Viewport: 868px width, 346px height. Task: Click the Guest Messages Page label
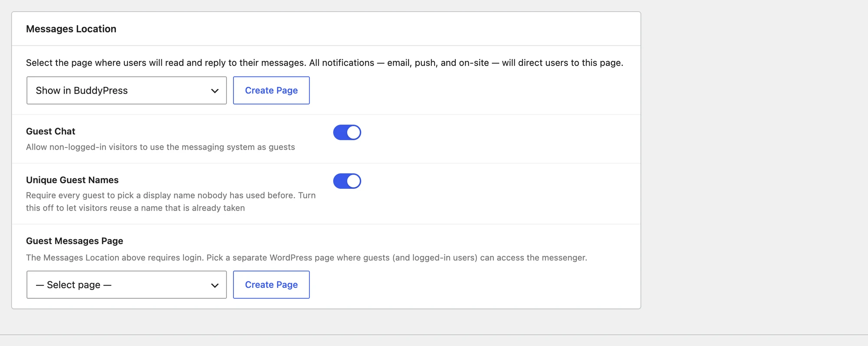click(x=75, y=241)
